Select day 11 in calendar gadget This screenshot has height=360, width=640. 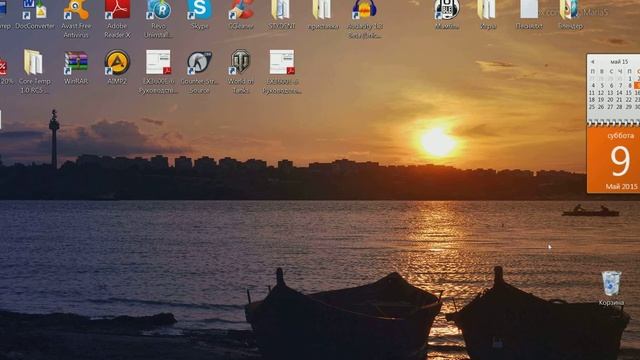(592, 93)
